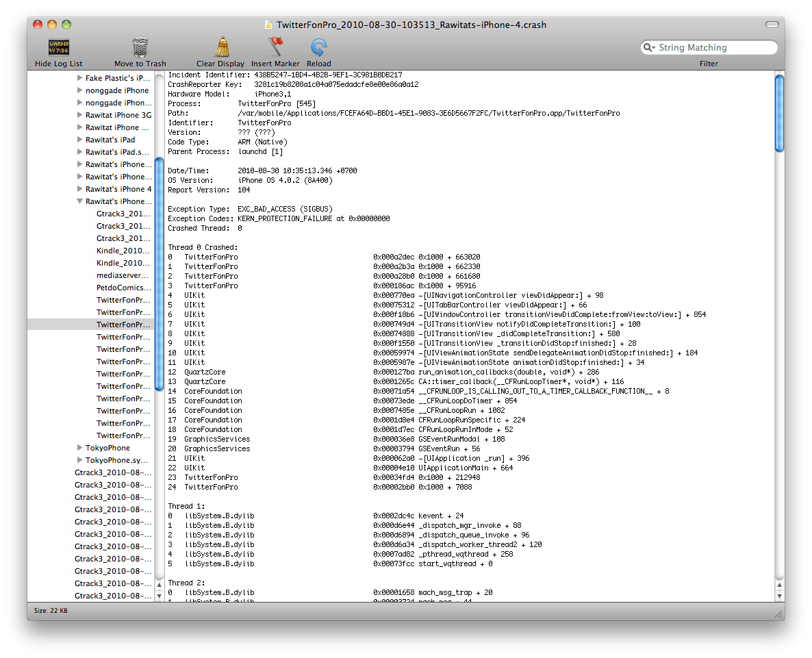Click the Incident Identifier line
This screenshot has height=658, width=812.
[x=285, y=75]
